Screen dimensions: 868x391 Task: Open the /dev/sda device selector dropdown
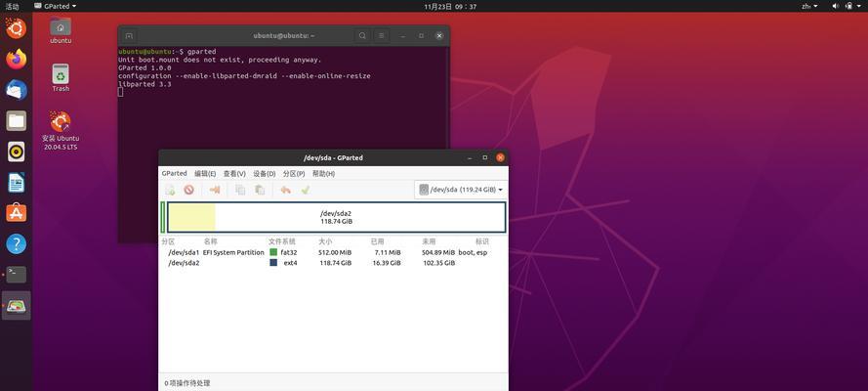[461, 190]
